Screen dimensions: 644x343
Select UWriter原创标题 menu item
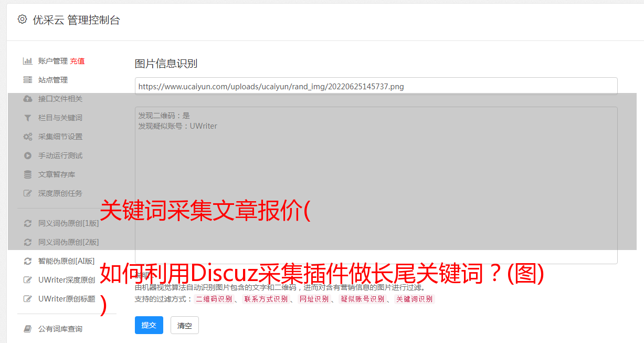point(67,299)
